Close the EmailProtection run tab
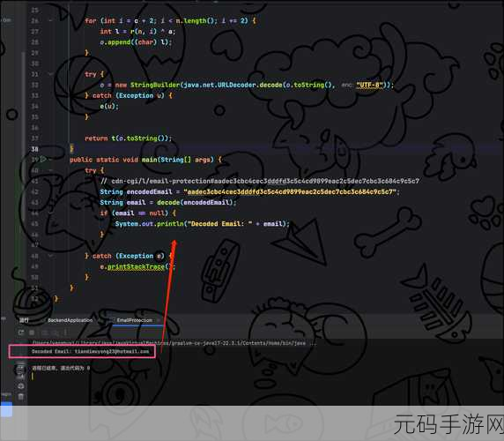Viewport: 504px width, 441px height. [x=158, y=320]
